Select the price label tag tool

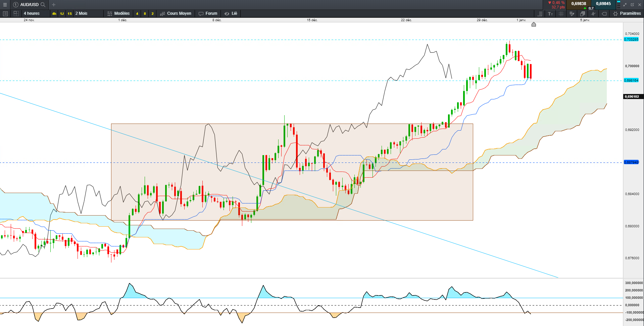(604, 14)
